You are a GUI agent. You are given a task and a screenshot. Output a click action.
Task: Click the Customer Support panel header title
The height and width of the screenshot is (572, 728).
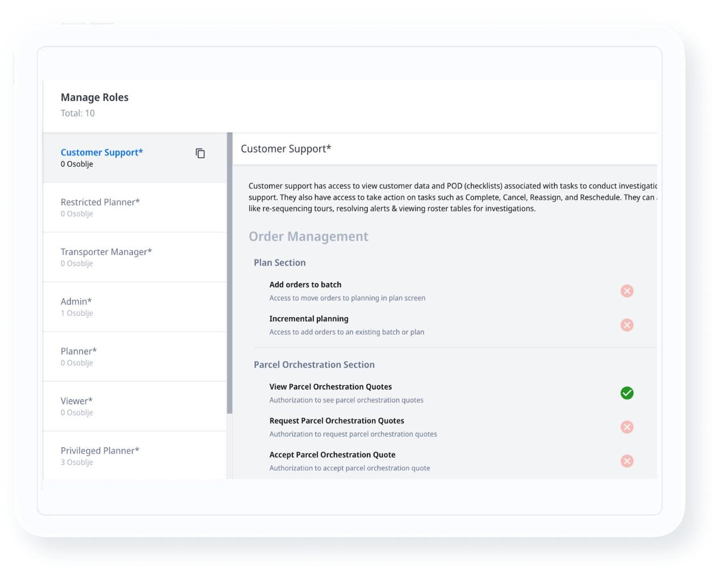click(286, 149)
